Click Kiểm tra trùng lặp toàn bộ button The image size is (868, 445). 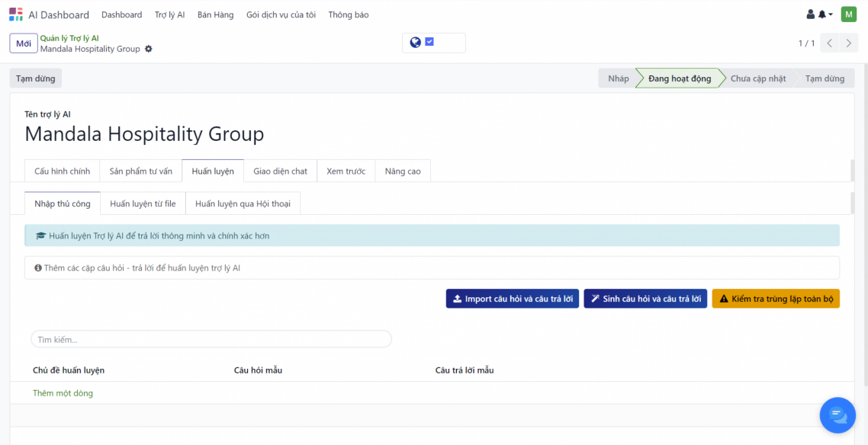pyautogui.click(x=776, y=299)
